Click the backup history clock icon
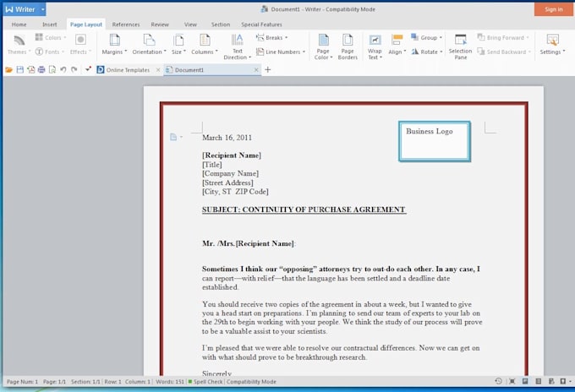 [498, 381]
